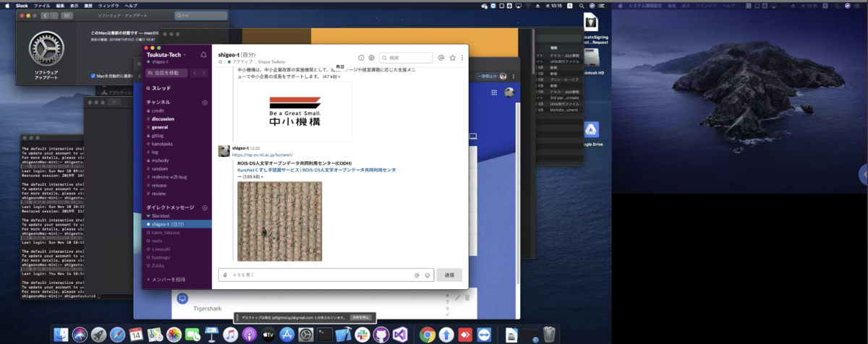The image size is (868, 344).
Task: Open the mp.ex.nii.ac.jp/kuronet link
Action: [x=263, y=154]
